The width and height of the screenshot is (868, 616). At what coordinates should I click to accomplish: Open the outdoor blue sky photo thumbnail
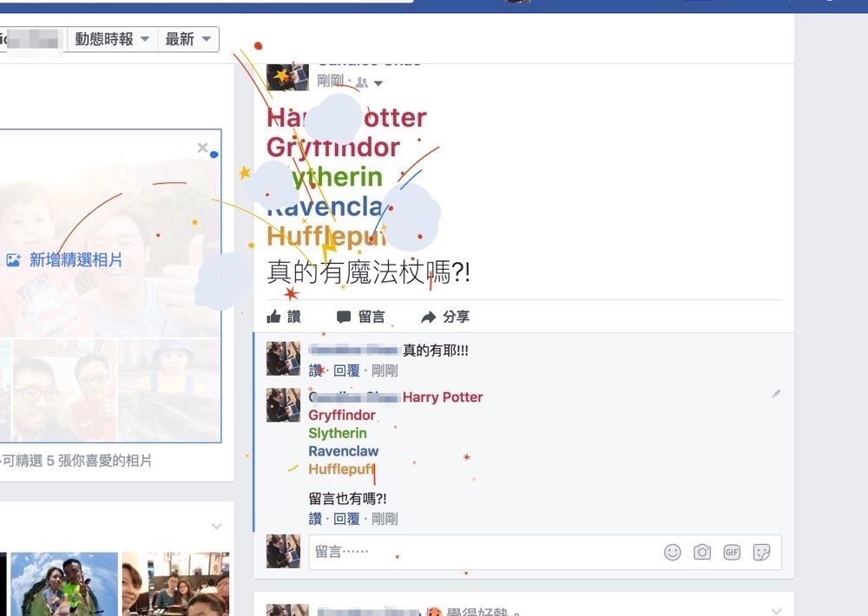64,584
